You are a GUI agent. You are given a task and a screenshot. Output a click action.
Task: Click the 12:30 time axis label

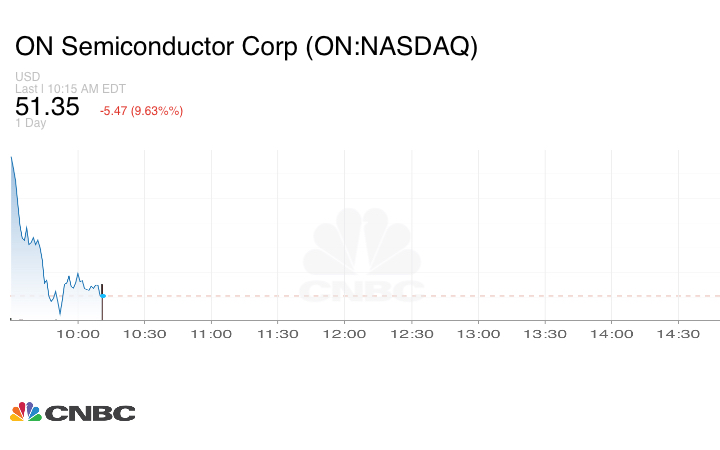point(412,334)
